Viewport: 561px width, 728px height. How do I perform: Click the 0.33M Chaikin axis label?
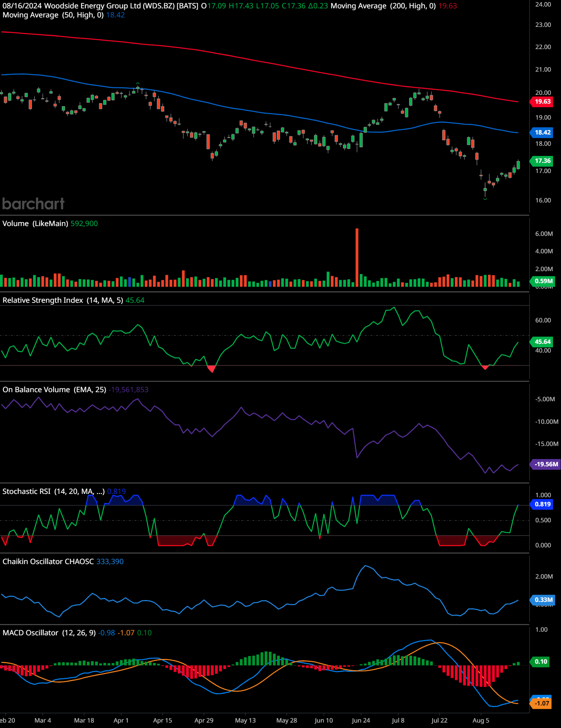(x=543, y=600)
